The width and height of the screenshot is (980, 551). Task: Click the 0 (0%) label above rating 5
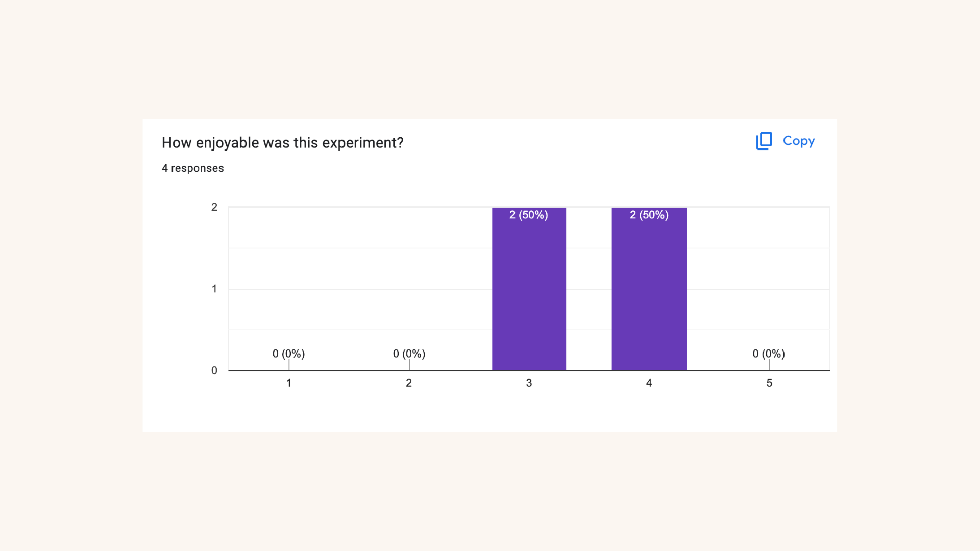(x=769, y=354)
